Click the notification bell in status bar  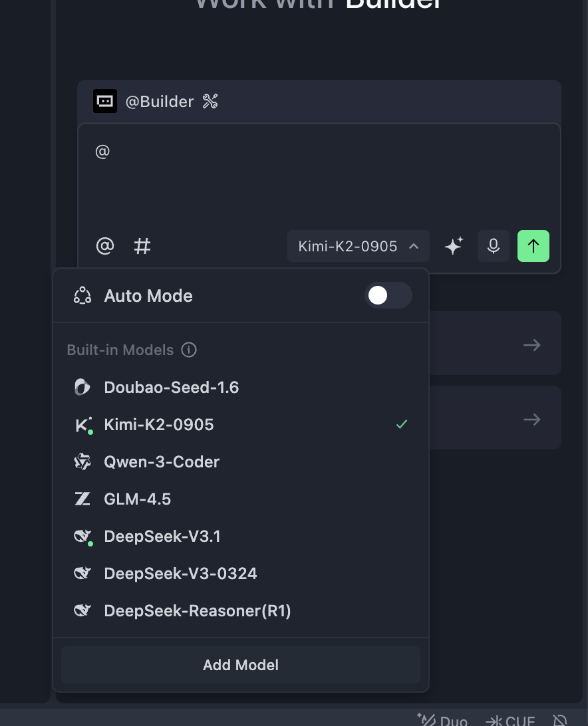[560, 721]
